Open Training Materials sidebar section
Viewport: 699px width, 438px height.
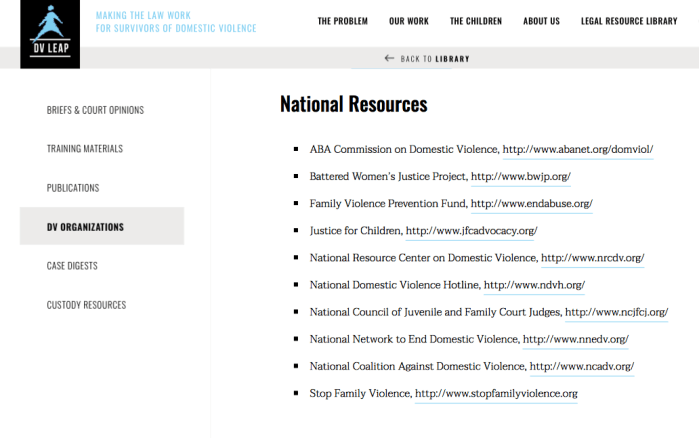(x=85, y=149)
